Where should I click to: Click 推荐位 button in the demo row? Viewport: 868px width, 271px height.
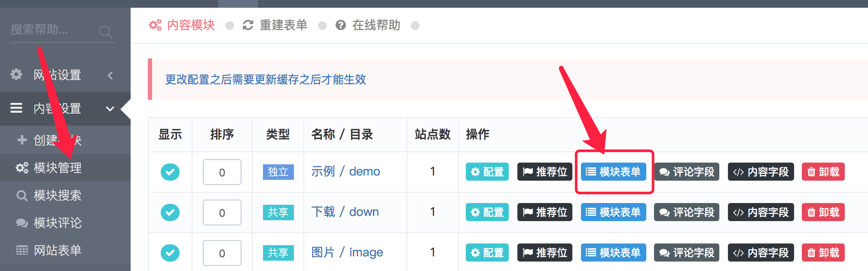point(545,172)
